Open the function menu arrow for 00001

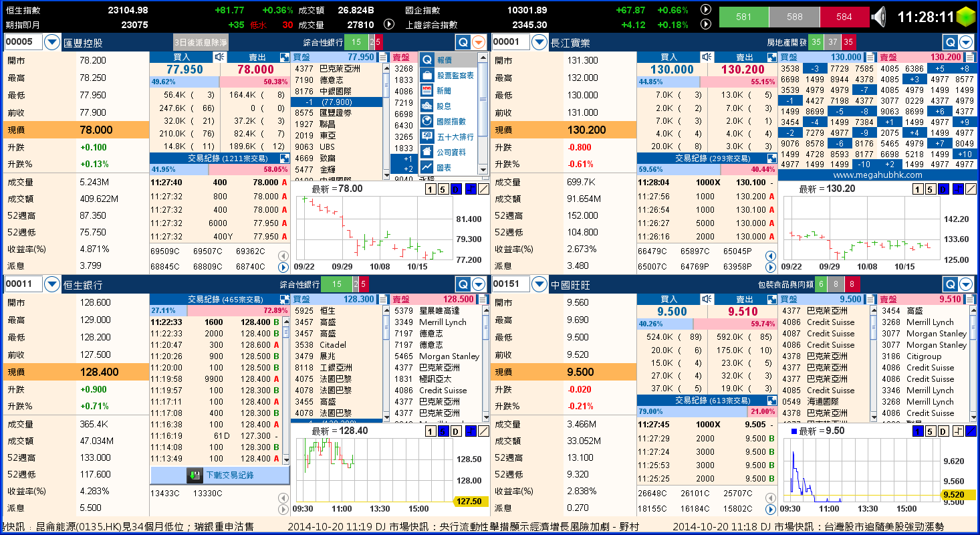point(967,42)
